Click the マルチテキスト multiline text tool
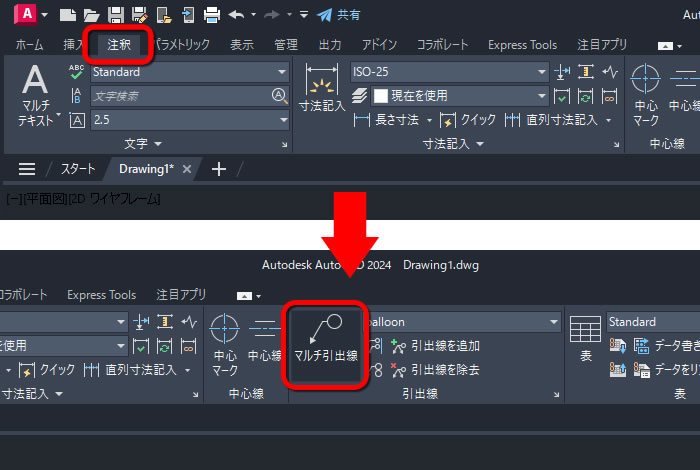 coord(36,96)
